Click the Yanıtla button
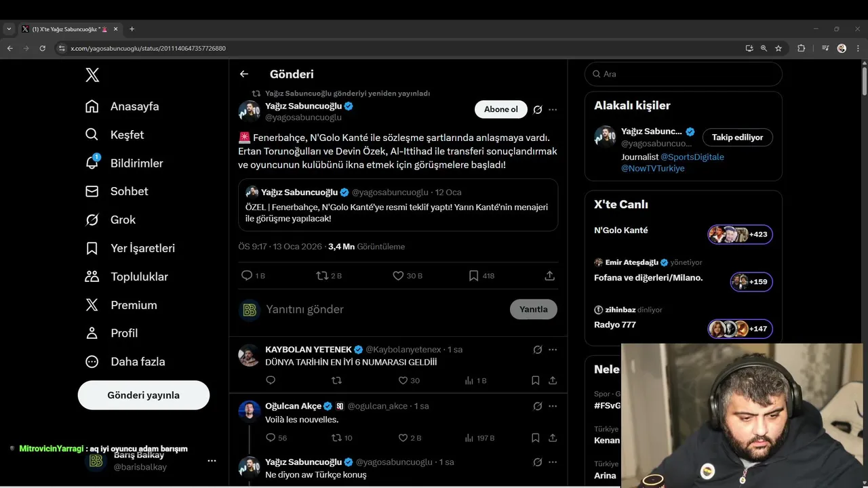This screenshot has height=488, width=868. tap(534, 310)
